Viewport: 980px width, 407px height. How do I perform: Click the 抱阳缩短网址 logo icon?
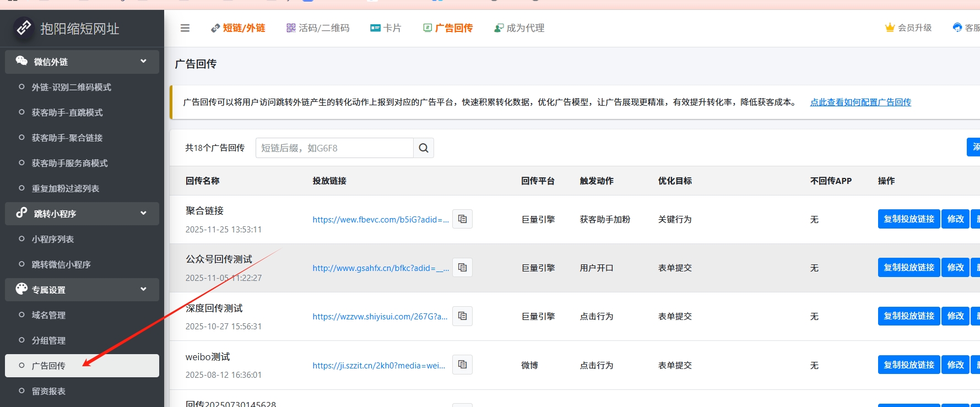pos(24,28)
